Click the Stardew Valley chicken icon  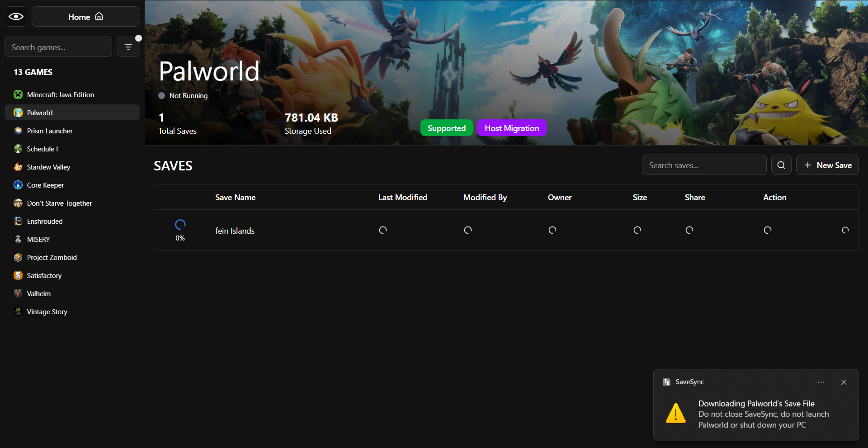point(18,167)
